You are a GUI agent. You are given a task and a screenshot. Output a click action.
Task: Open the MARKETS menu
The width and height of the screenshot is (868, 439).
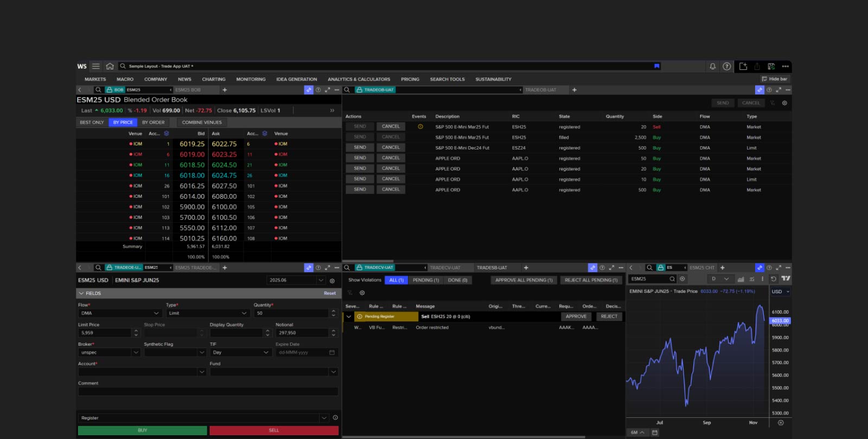pos(95,79)
